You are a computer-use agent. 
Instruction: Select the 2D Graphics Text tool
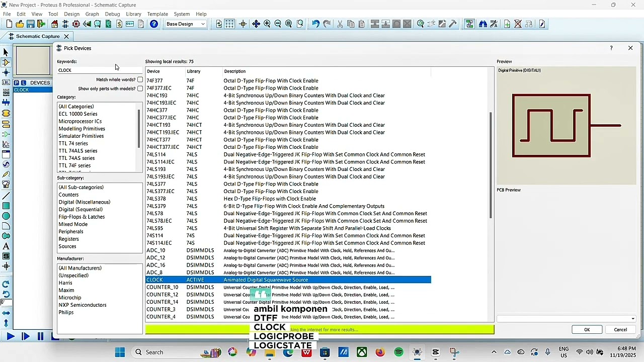click(6, 246)
